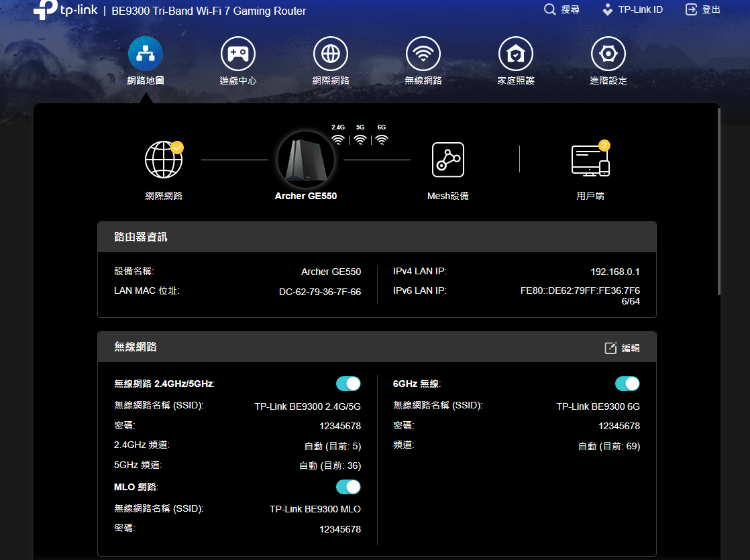Viewport: 750px width, 560px height.
Task: Click the page vertical scrollbar
Action: (x=718, y=201)
